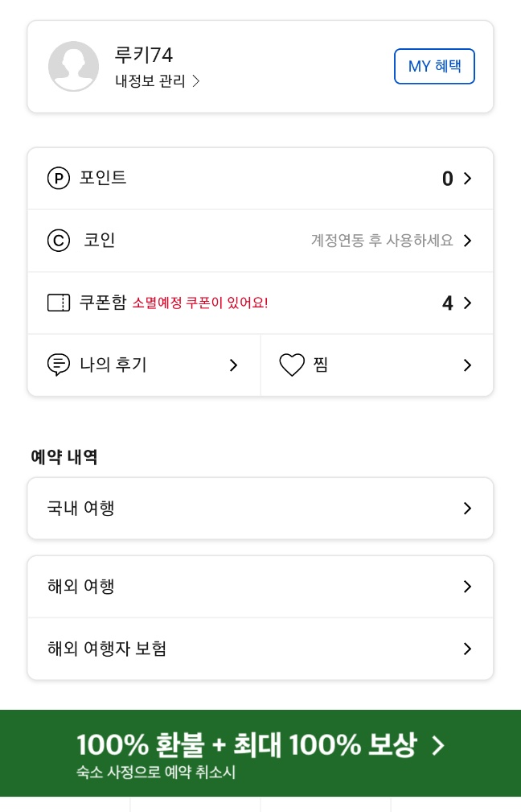Viewport: 521px width, 812px height.
Task: Tap the 루키74 username
Action: click(x=144, y=55)
